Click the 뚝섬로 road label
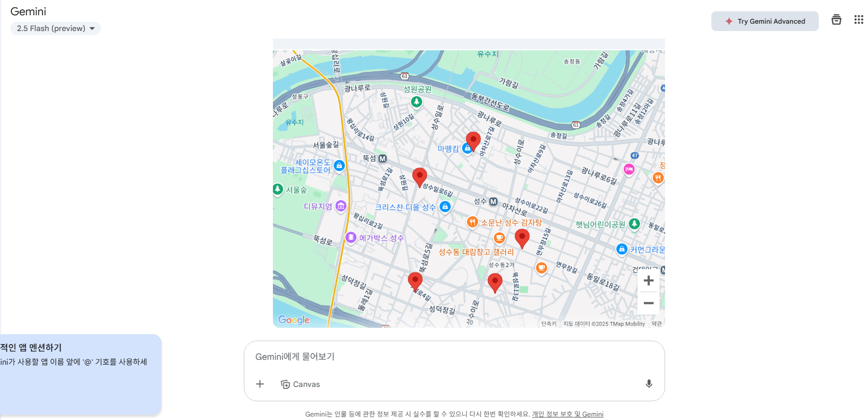The image size is (868, 420). pyautogui.click(x=323, y=240)
